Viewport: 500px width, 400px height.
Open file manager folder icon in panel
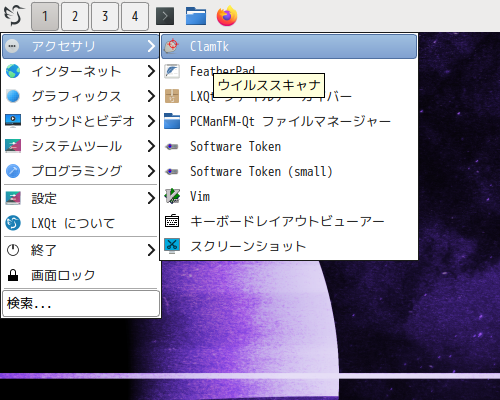[x=196, y=16]
